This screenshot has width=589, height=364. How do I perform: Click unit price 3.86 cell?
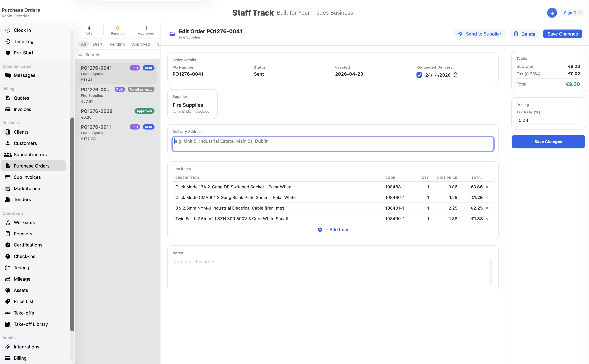(453, 187)
